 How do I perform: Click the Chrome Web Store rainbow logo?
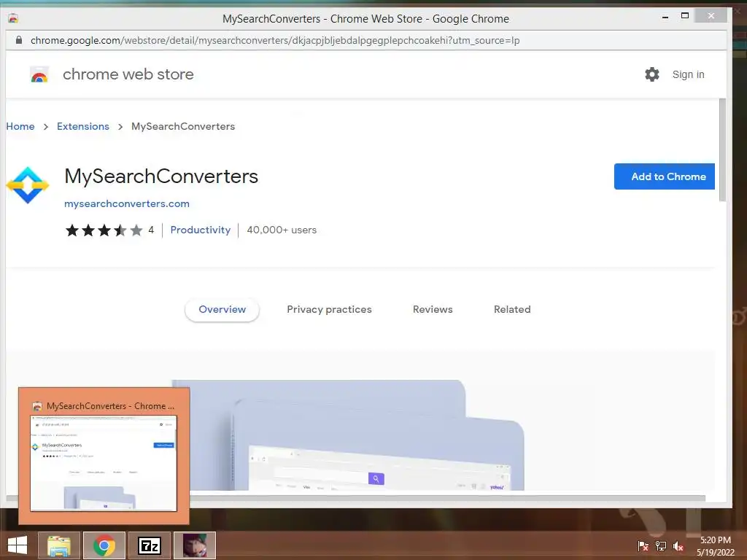pyautogui.click(x=39, y=75)
